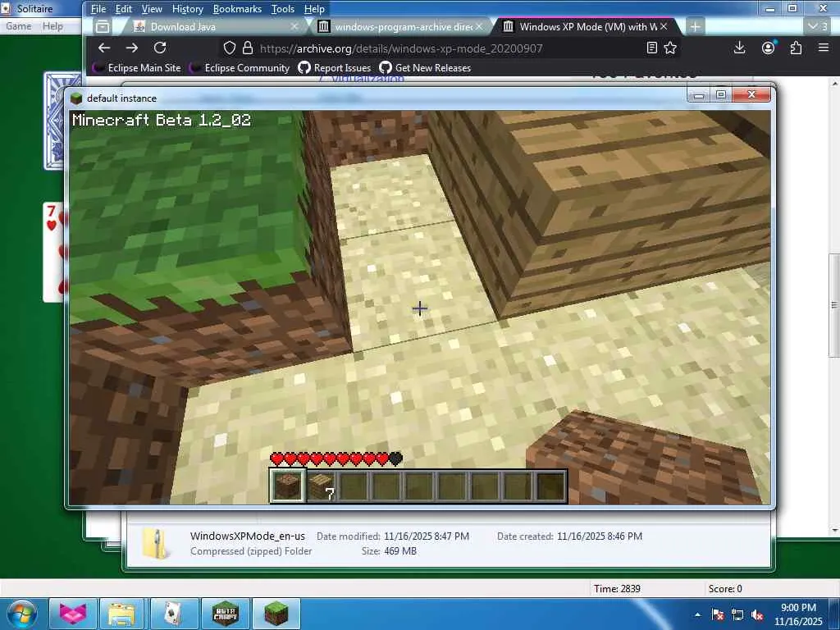Open clock showing 9:00 PM
The height and width of the screenshot is (630, 840).
pos(798,614)
